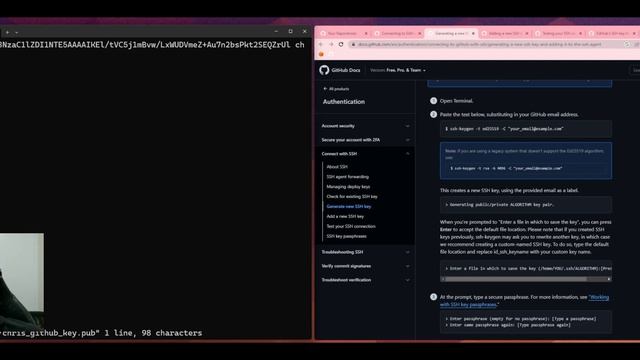The width and height of the screenshot is (640, 360).
Task: Click the terminal status line with github_key.pub
Action: tap(101, 333)
